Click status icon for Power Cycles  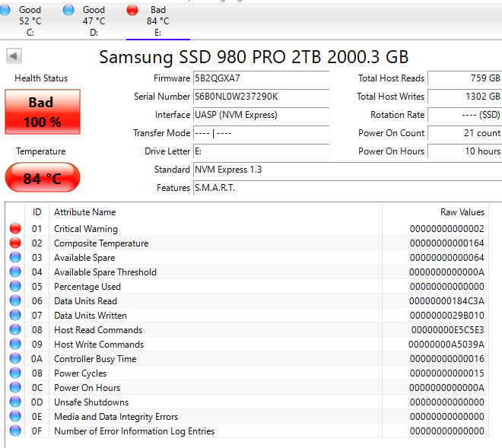(x=15, y=373)
